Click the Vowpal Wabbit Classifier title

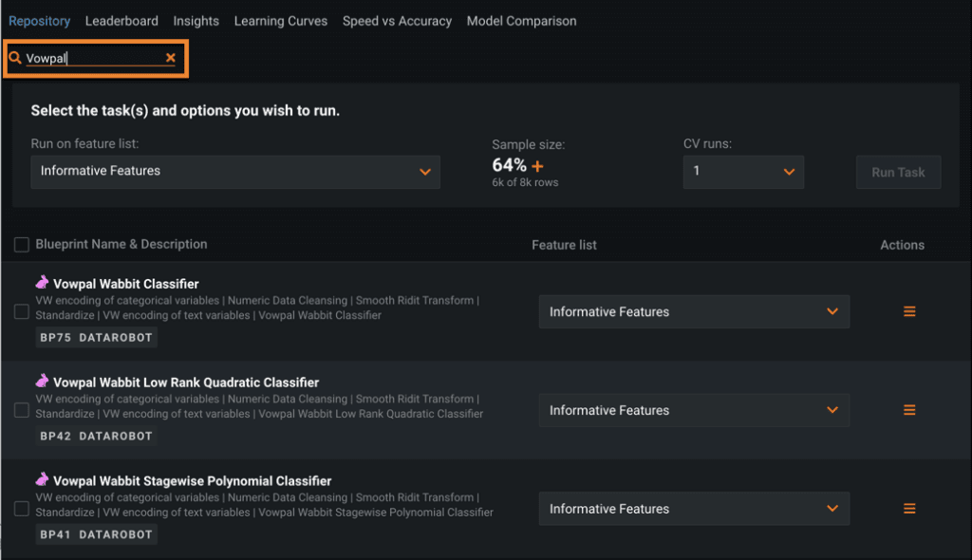pyautogui.click(x=126, y=284)
